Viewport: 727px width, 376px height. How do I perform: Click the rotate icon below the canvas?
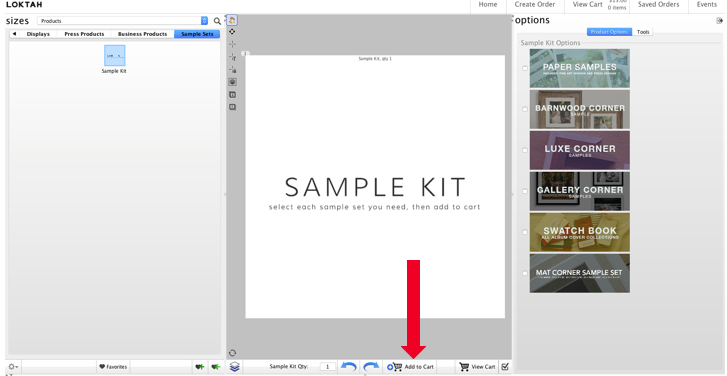(x=233, y=353)
